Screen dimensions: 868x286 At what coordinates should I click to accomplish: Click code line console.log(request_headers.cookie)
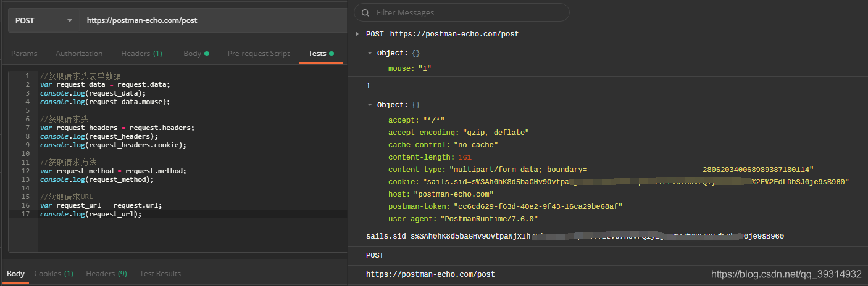click(113, 145)
